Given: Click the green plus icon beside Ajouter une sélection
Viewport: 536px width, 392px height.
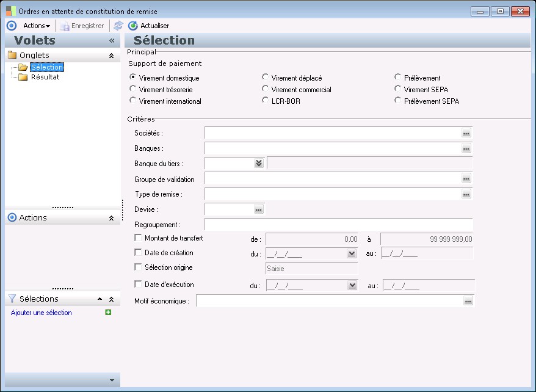Looking at the screenshot, I should (108, 313).
